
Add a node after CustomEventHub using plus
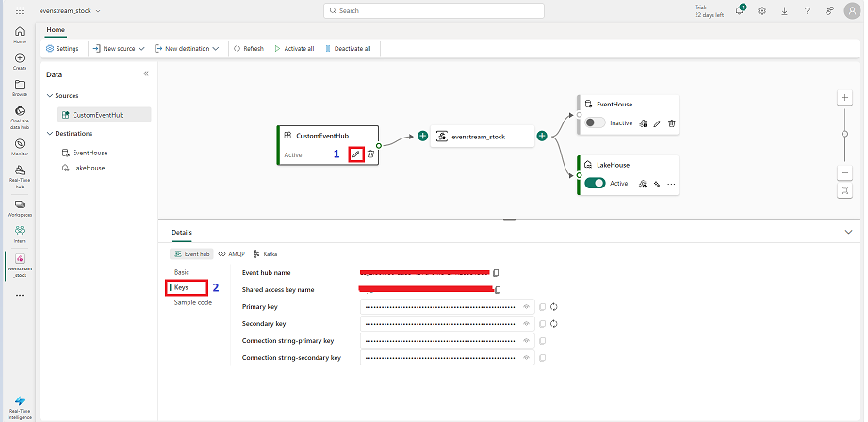tap(423, 136)
